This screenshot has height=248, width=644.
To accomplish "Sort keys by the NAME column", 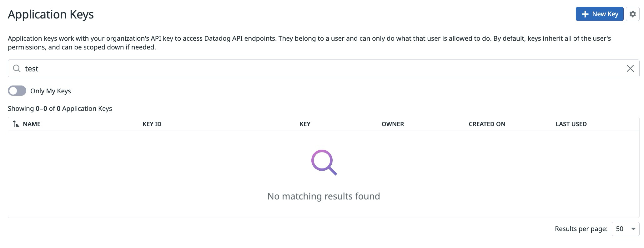I will click(32, 124).
